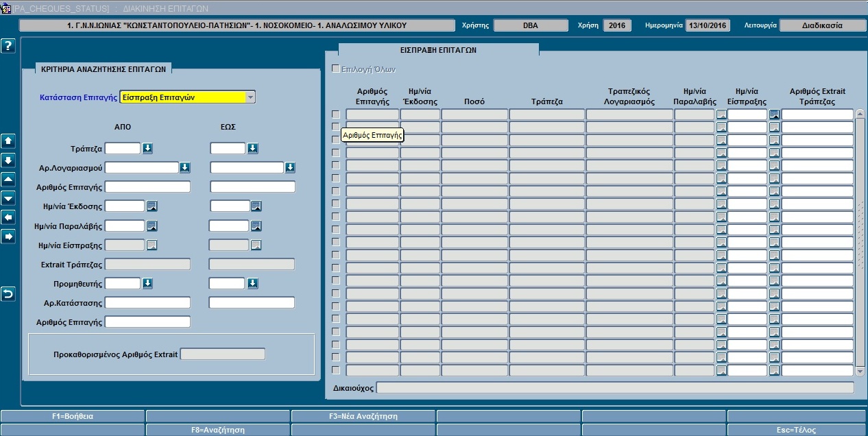Click Αριθμός Επιταγής ΕΩΣ input field
This screenshot has width=868, height=436.
click(252, 186)
